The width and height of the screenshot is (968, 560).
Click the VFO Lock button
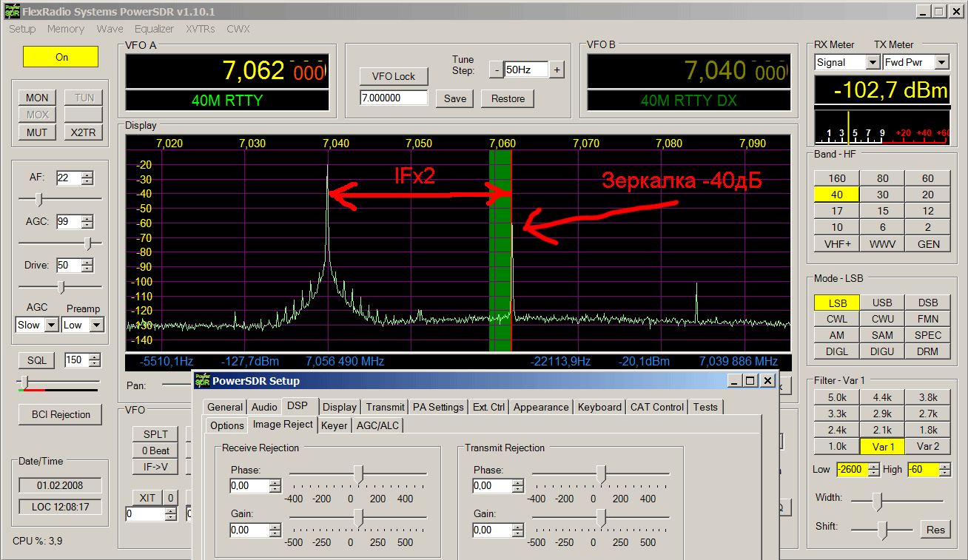coord(393,76)
